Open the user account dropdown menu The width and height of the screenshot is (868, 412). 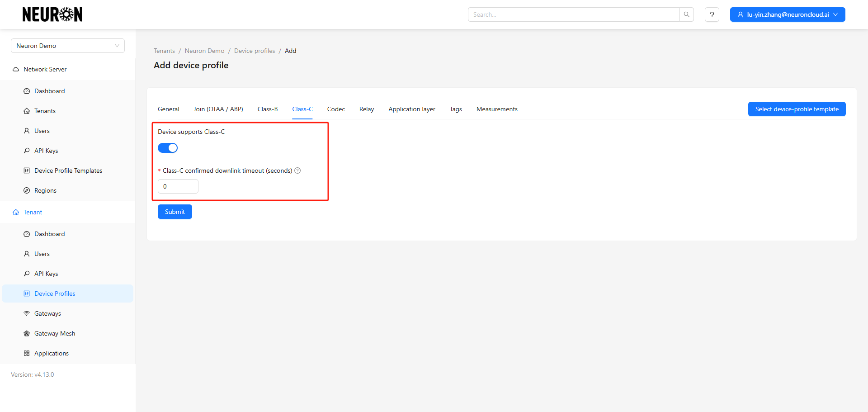coord(788,14)
